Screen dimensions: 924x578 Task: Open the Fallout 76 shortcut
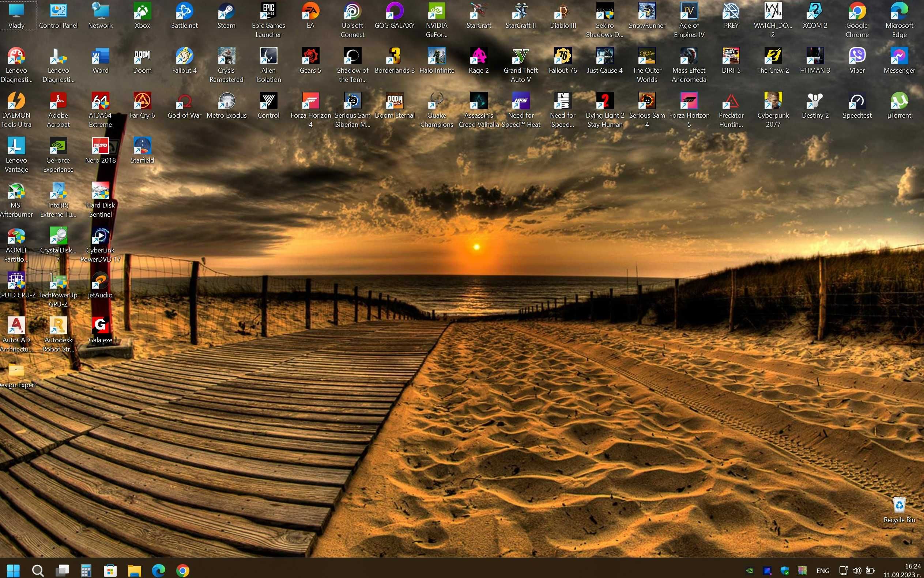click(x=563, y=61)
